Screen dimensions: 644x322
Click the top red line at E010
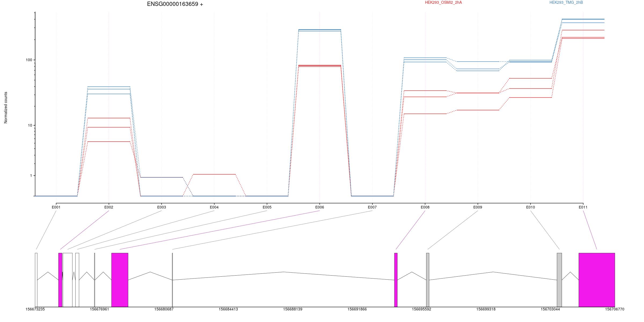pyautogui.click(x=530, y=78)
